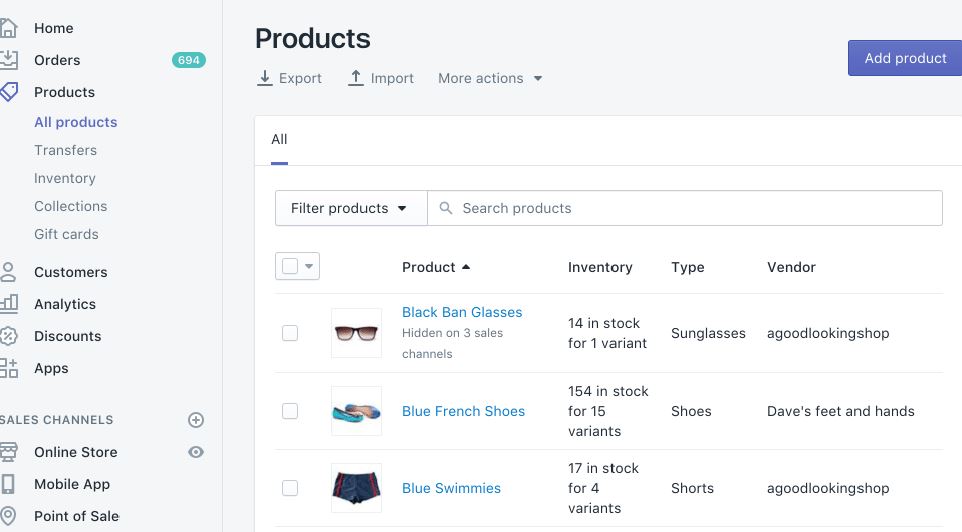The width and height of the screenshot is (962, 532).
Task: Select the Black Ban Glasses checkbox
Action: tap(290, 333)
